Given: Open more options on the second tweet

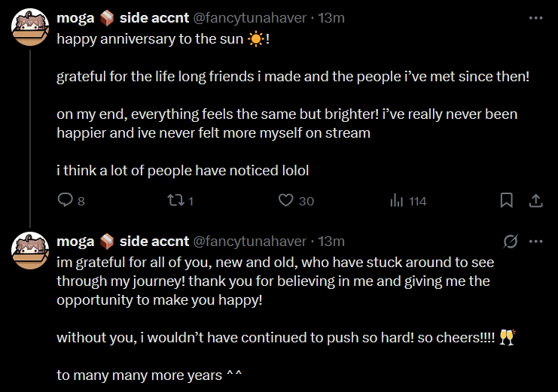Looking at the screenshot, I should coord(535,242).
